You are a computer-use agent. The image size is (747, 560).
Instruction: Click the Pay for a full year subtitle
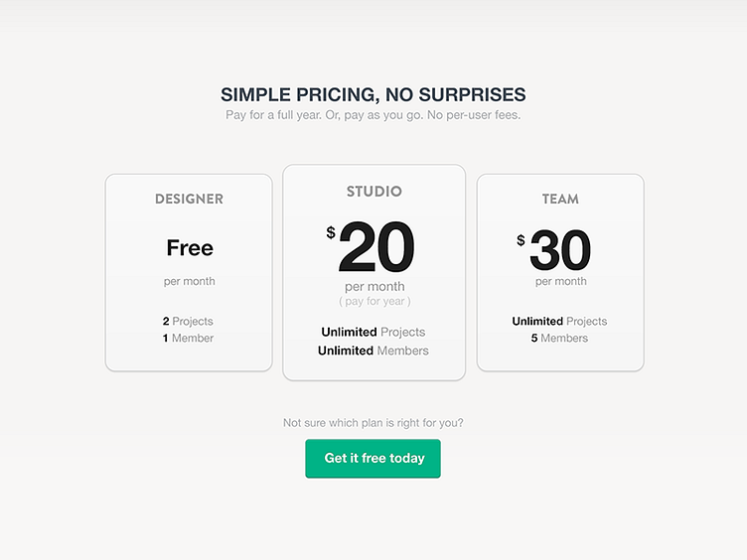373,115
